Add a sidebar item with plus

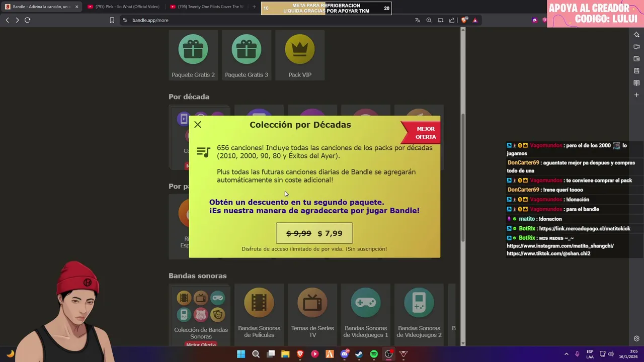coord(636,95)
